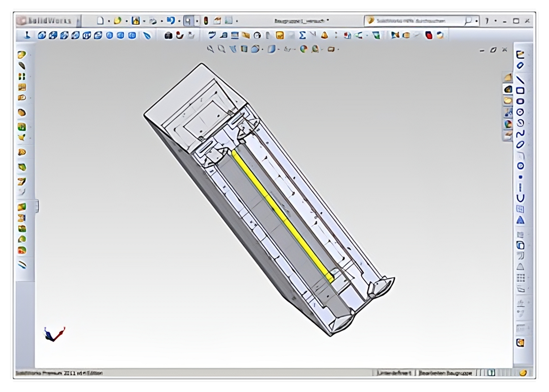The height and width of the screenshot is (392, 549).
Task: Click the Undo arrow icon
Action: tap(171, 21)
